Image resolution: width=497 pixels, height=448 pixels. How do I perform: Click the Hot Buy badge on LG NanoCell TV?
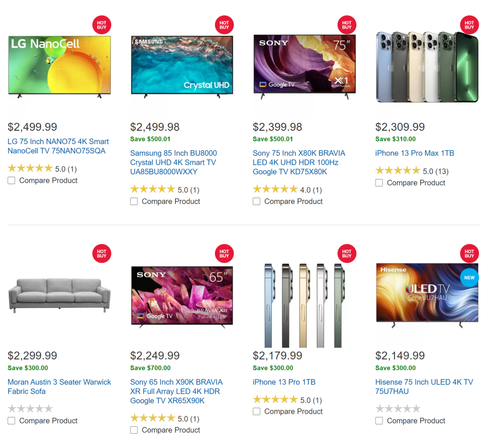(x=101, y=25)
